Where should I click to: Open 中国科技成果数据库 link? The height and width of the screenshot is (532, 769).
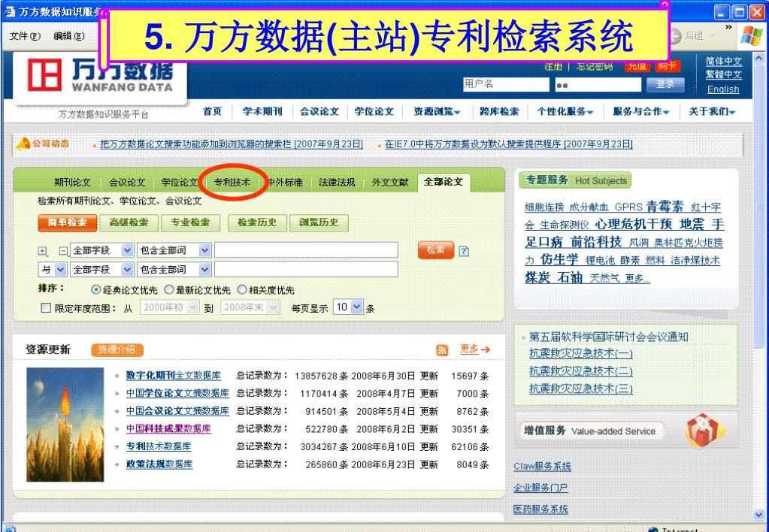168,428
